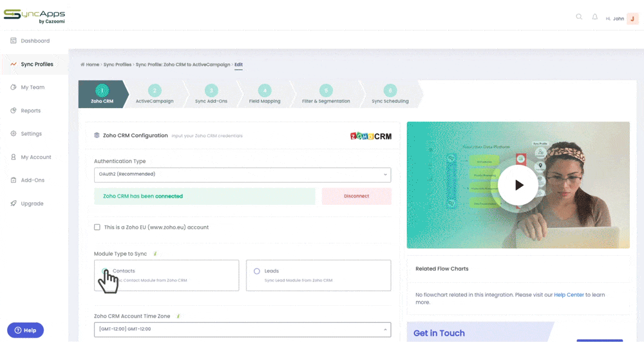Open search via magnifier icon
644x342 pixels.
click(579, 17)
